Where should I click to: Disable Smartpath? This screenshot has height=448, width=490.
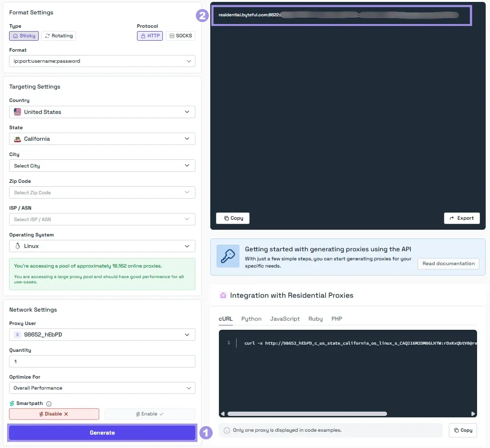(x=54, y=414)
